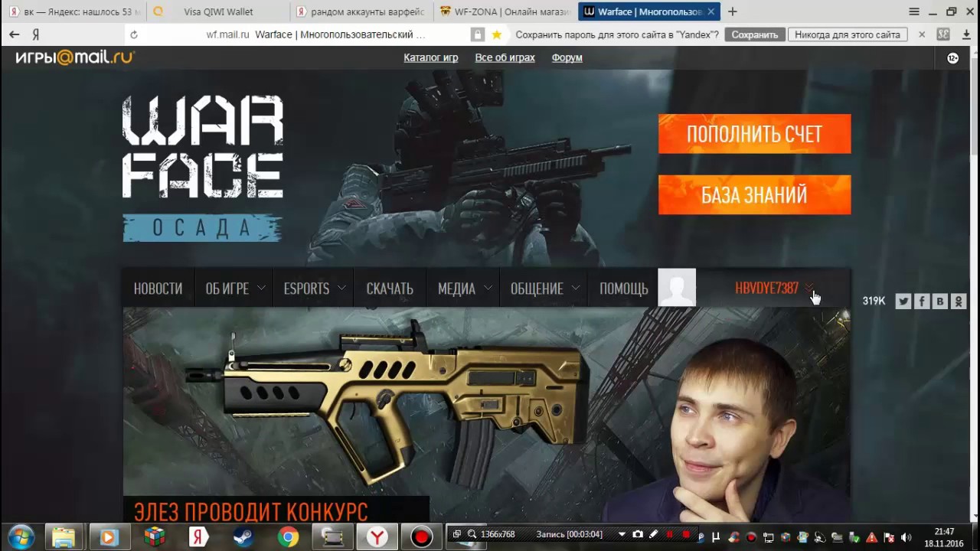This screenshot has width=980, height=551.
Task: Open Windows Explorer from the taskbar
Action: tap(64, 537)
